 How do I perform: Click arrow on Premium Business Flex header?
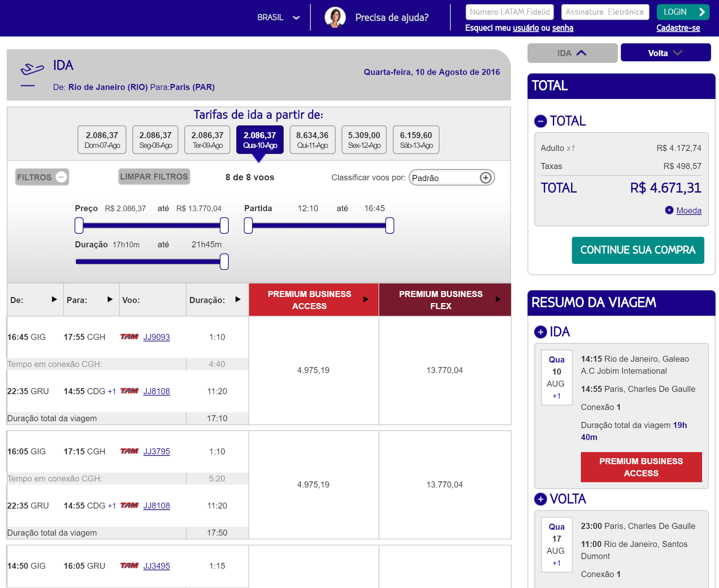click(498, 299)
